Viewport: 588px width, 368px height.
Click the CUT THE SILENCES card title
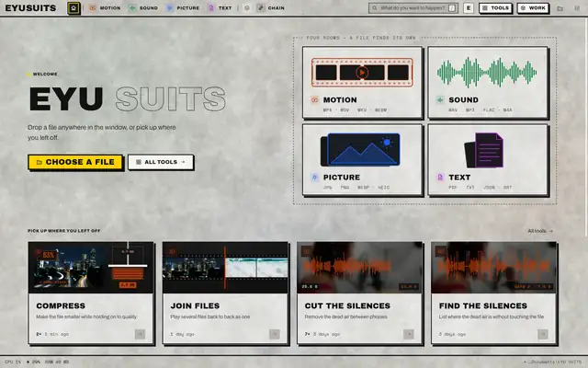click(x=347, y=305)
